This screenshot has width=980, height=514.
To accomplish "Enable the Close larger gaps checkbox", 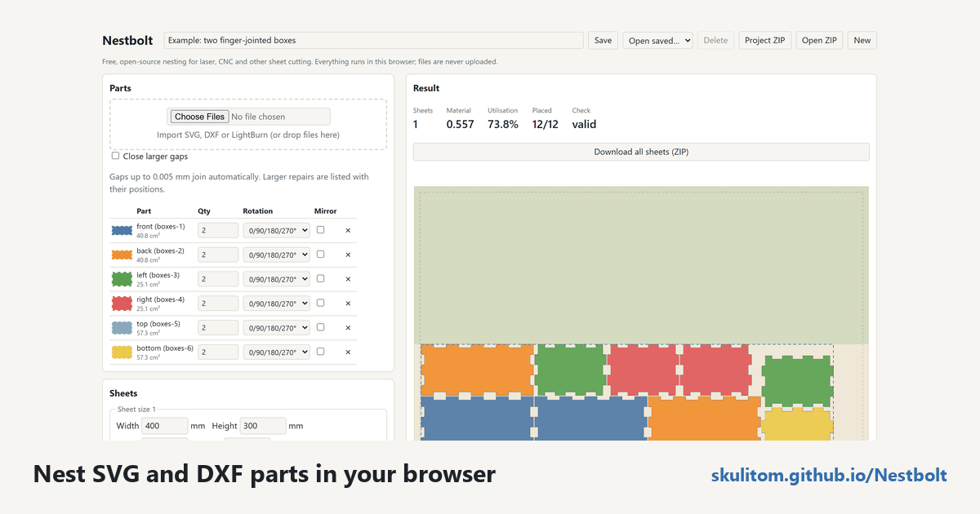I will coord(115,156).
